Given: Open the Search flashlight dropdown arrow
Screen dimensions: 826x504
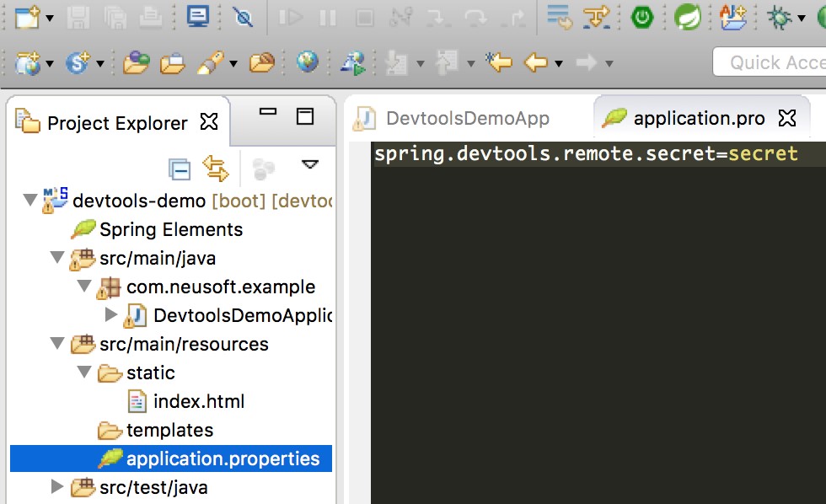Looking at the screenshot, I should point(233,64).
